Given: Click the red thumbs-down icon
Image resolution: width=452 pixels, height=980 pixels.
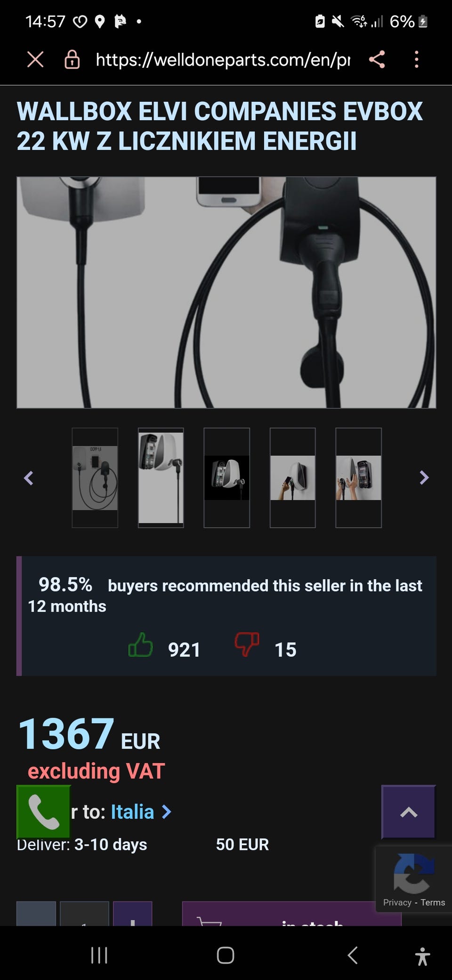Looking at the screenshot, I should click(x=247, y=645).
